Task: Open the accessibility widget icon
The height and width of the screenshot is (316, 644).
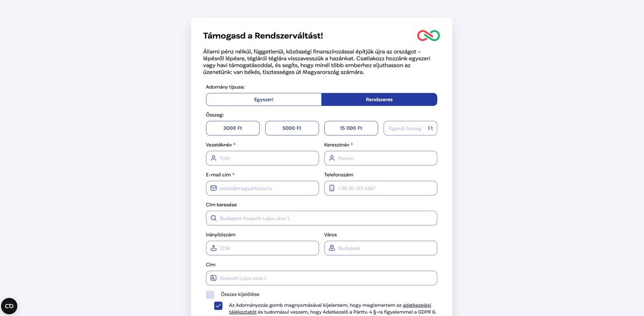Action: (9, 306)
